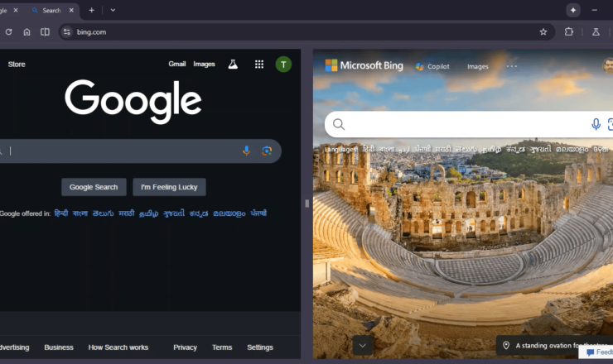Search by image with Google Lens icon
Screen dimensions: 613x364
coord(267,151)
